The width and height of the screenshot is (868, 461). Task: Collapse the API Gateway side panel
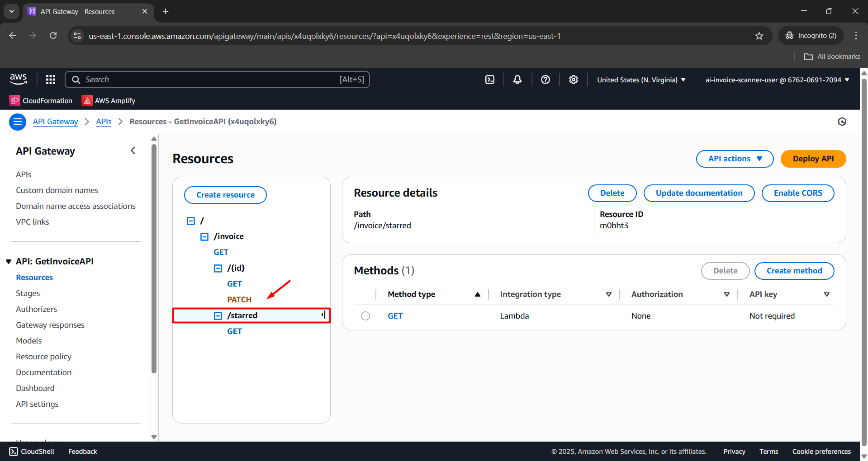pos(133,151)
